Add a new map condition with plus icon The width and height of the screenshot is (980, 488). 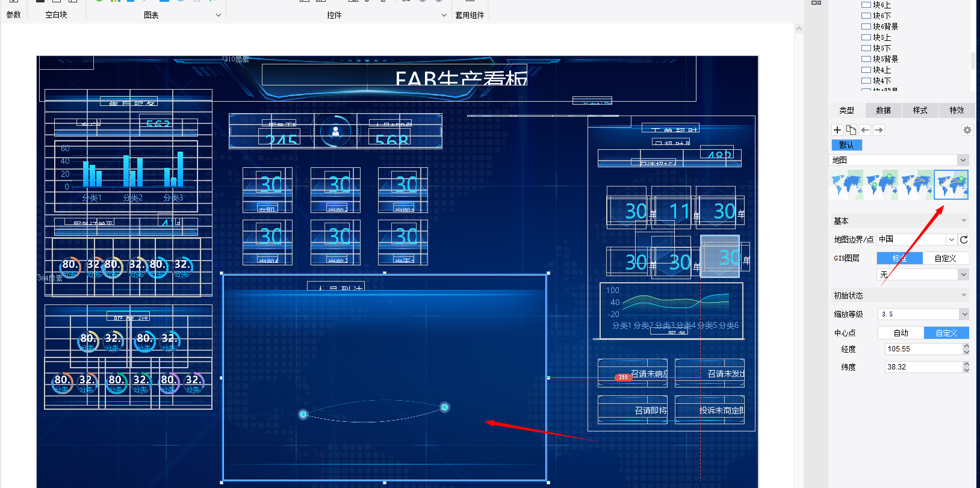[x=837, y=130]
